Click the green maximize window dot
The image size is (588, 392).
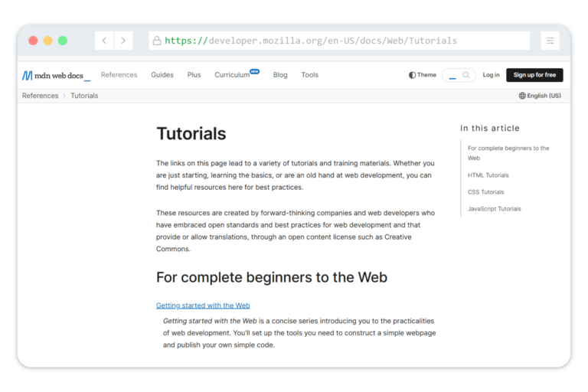click(x=63, y=41)
